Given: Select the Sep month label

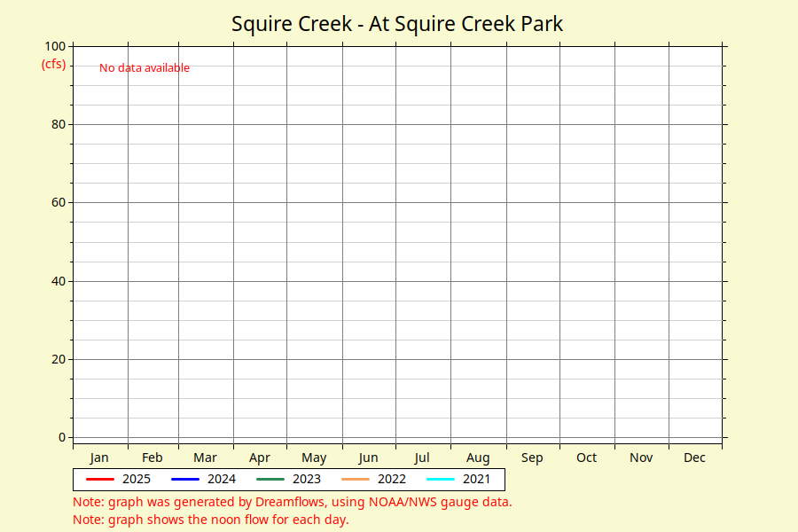Looking at the screenshot, I should [x=532, y=458].
